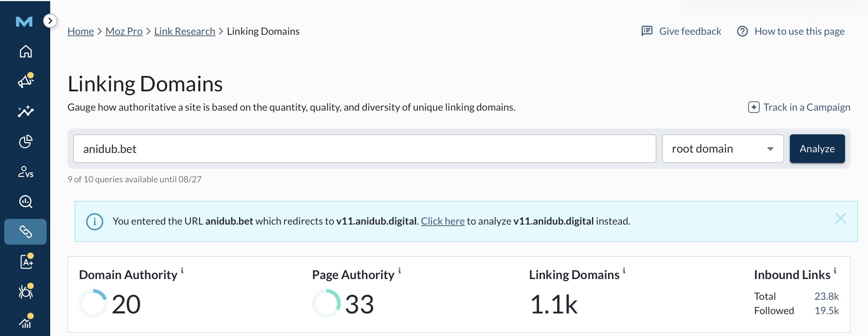
Task: Go to Moz Pro breadcrumb link
Action: 124,32
